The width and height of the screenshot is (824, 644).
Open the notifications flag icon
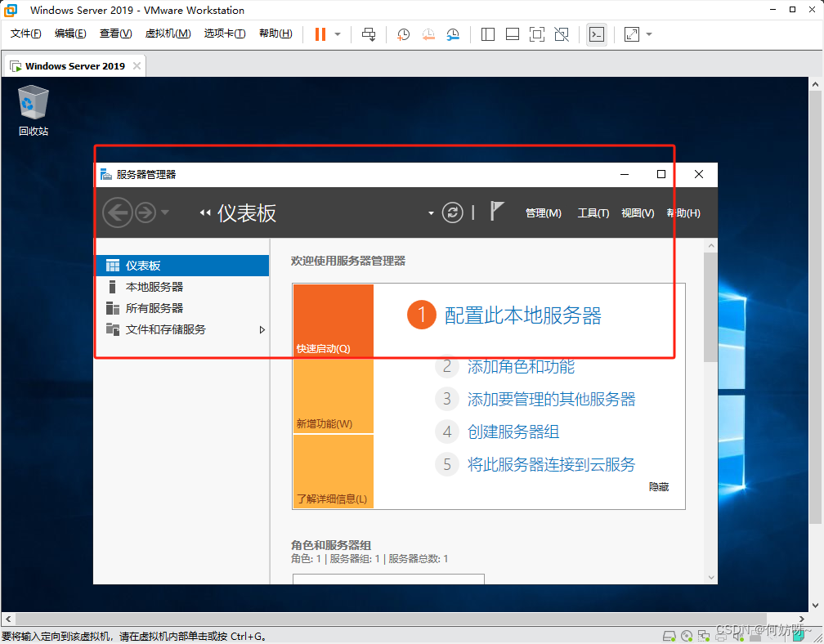[497, 211]
